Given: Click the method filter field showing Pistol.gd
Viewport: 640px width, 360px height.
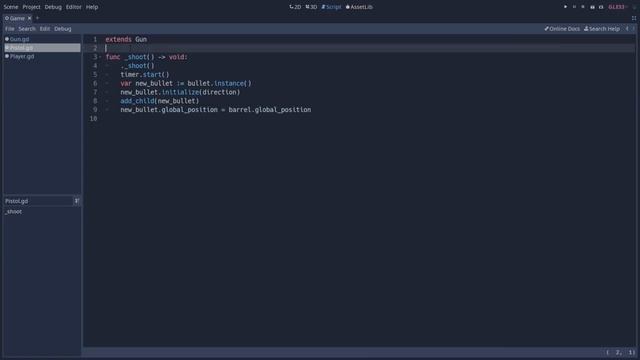Looking at the screenshot, I should (x=38, y=201).
